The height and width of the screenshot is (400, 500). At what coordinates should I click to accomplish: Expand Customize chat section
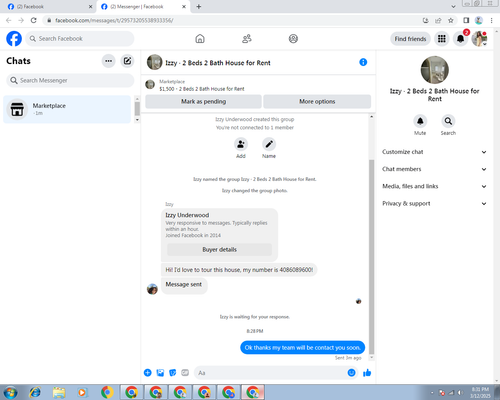click(x=434, y=152)
